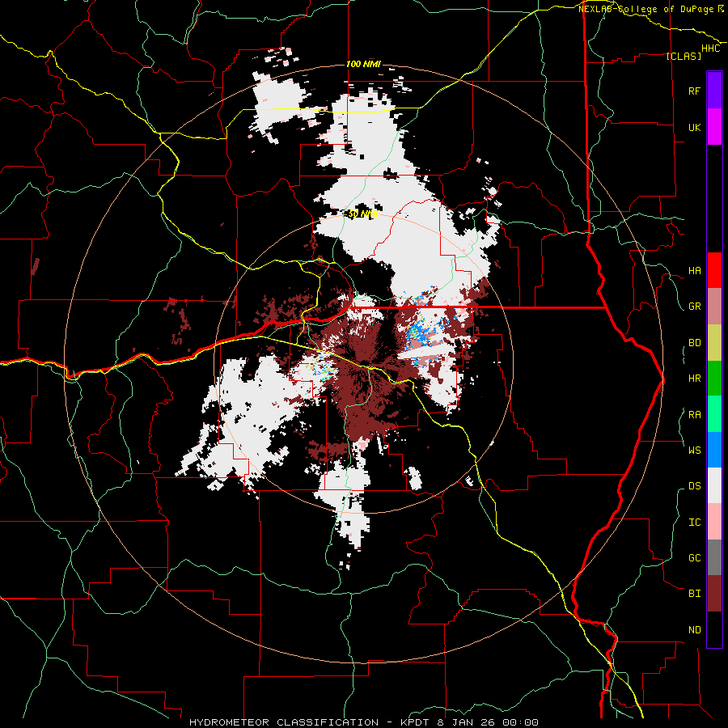Click the HHC product code label
This screenshot has width=728, height=728.
(710, 49)
